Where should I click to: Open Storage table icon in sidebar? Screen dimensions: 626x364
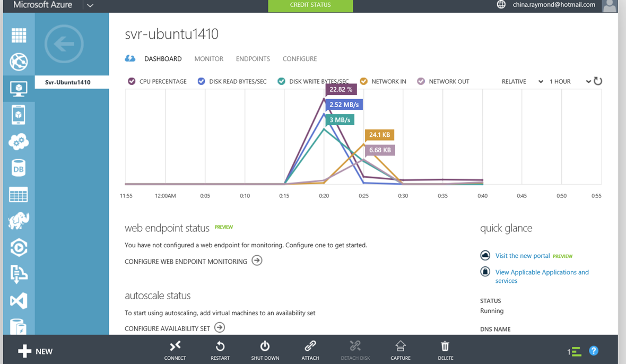[x=19, y=195]
